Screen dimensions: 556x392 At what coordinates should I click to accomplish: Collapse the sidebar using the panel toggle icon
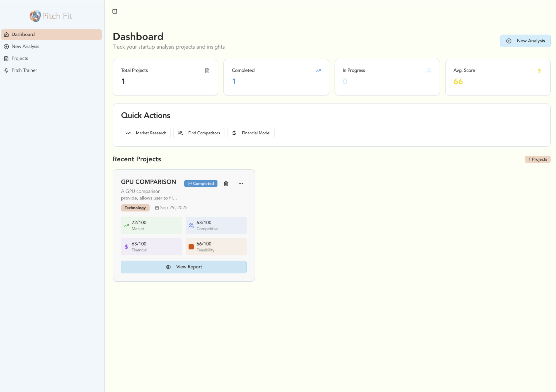(115, 11)
